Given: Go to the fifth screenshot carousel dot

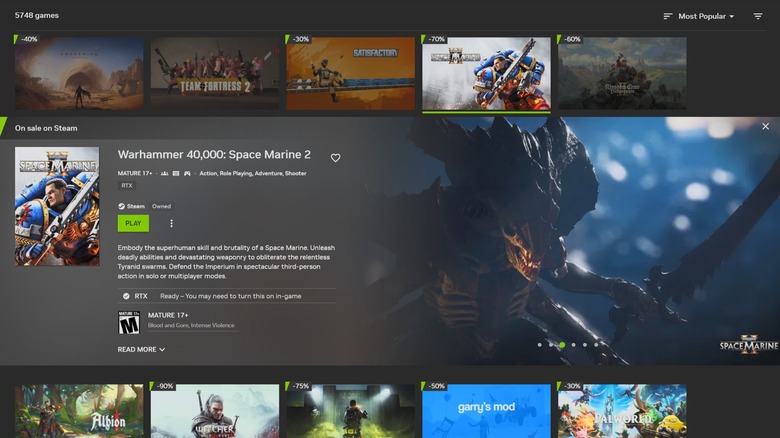Looking at the screenshot, I should point(585,344).
